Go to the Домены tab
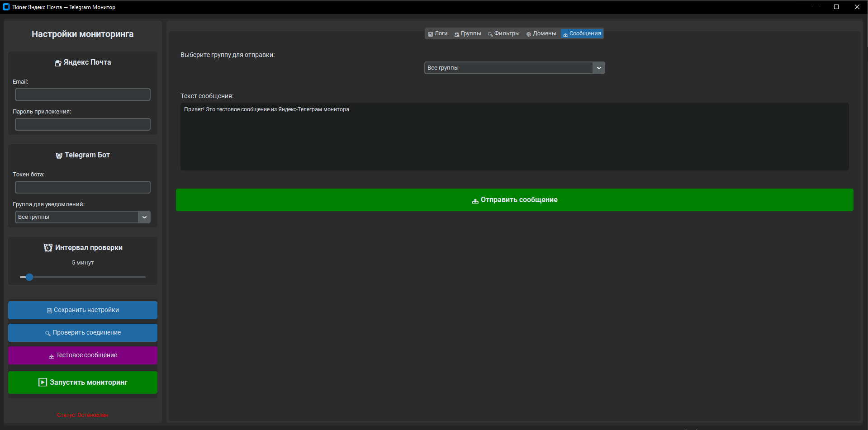This screenshot has height=430, width=868. (541, 34)
